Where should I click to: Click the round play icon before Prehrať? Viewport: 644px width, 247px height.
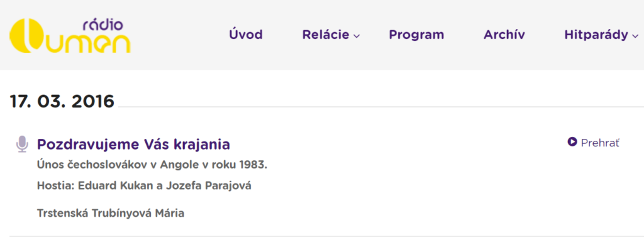click(572, 142)
